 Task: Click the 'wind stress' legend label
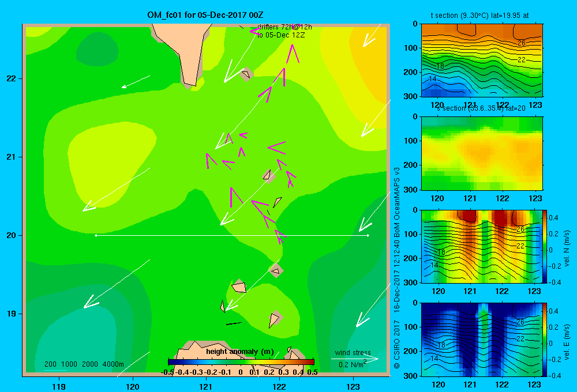click(x=353, y=352)
